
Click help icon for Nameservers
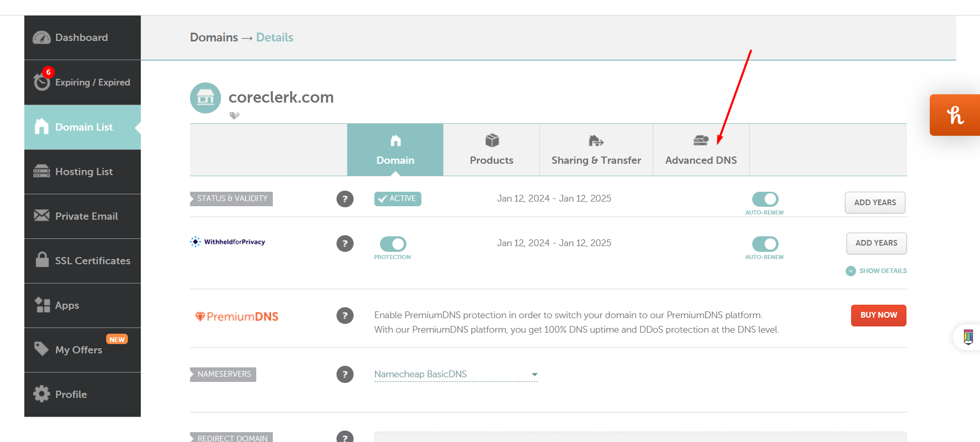pos(345,374)
